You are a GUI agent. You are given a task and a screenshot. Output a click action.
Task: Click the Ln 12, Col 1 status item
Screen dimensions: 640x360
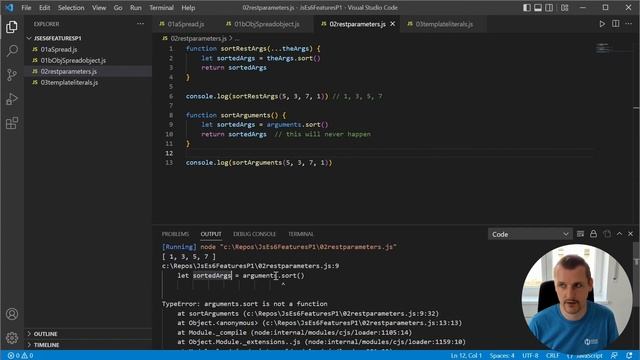(x=466, y=356)
